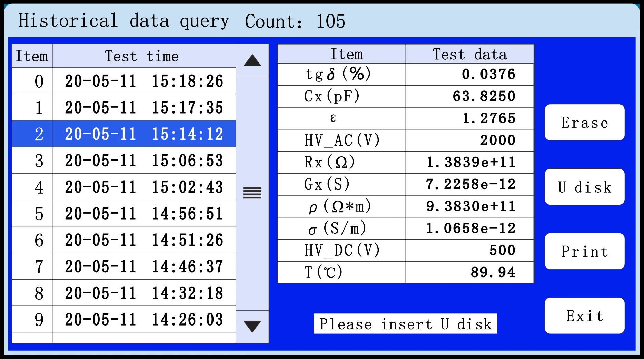Click the HV_DC(V) row label
The height and width of the screenshot is (359, 644).
click(x=341, y=250)
